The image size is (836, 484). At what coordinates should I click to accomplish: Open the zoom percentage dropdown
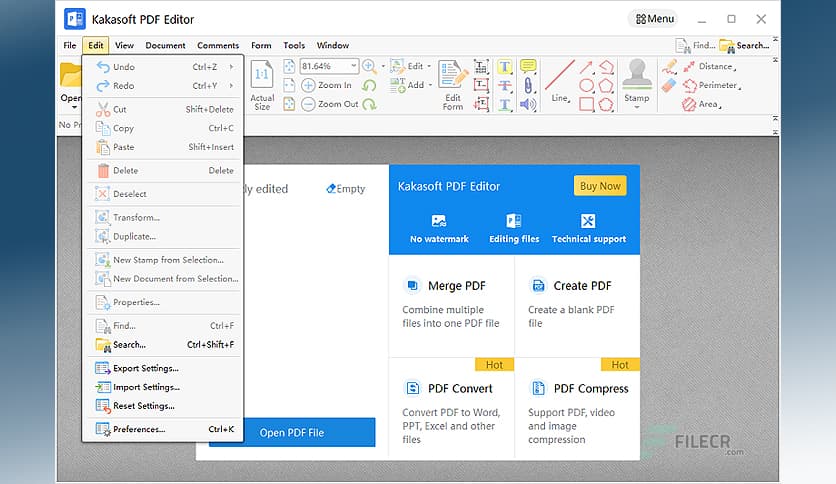coord(353,66)
